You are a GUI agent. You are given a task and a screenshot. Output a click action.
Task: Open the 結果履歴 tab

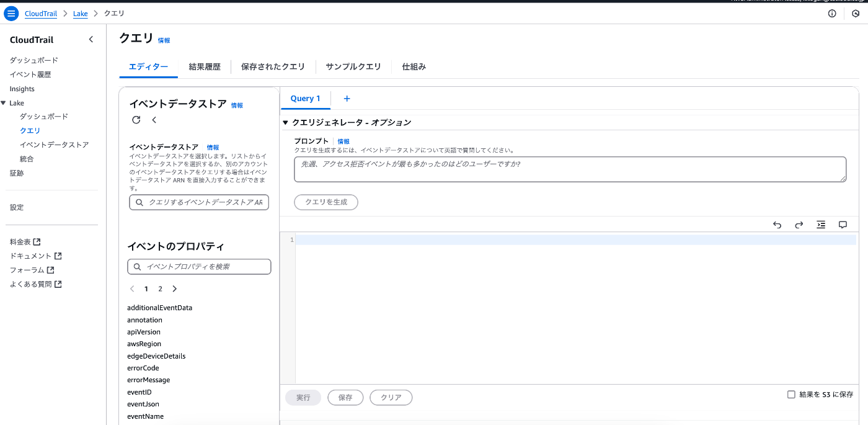tap(205, 66)
